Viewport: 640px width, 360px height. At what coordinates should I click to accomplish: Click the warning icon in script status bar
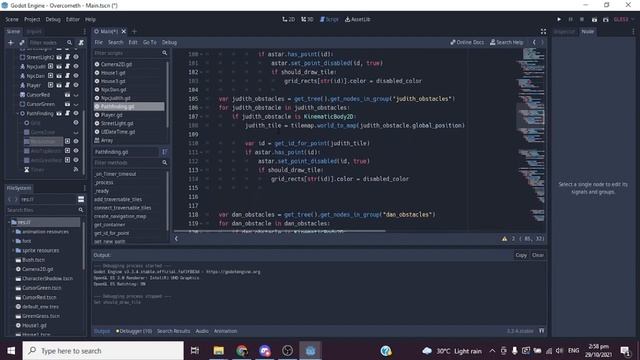pos(504,239)
